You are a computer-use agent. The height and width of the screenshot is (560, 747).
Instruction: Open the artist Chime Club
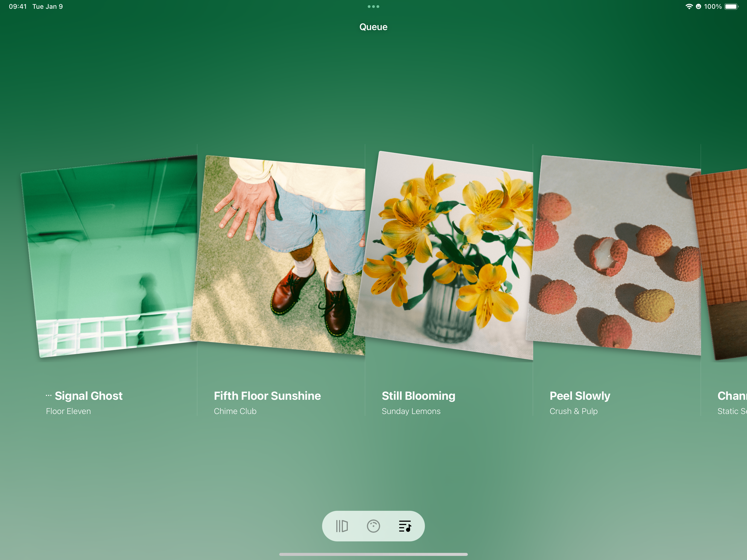[x=235, y=411]
